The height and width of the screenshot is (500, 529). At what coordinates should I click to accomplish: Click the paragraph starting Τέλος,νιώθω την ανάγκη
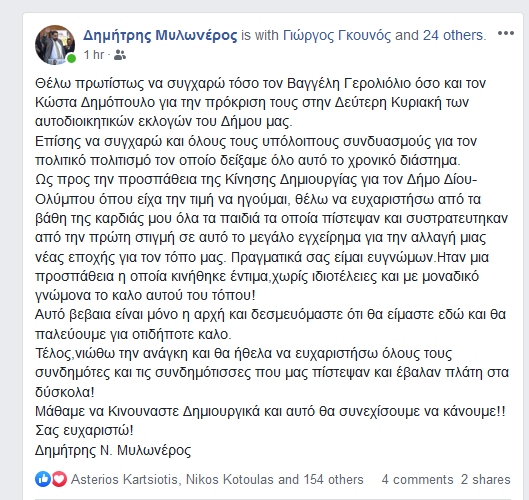point(272,373)
